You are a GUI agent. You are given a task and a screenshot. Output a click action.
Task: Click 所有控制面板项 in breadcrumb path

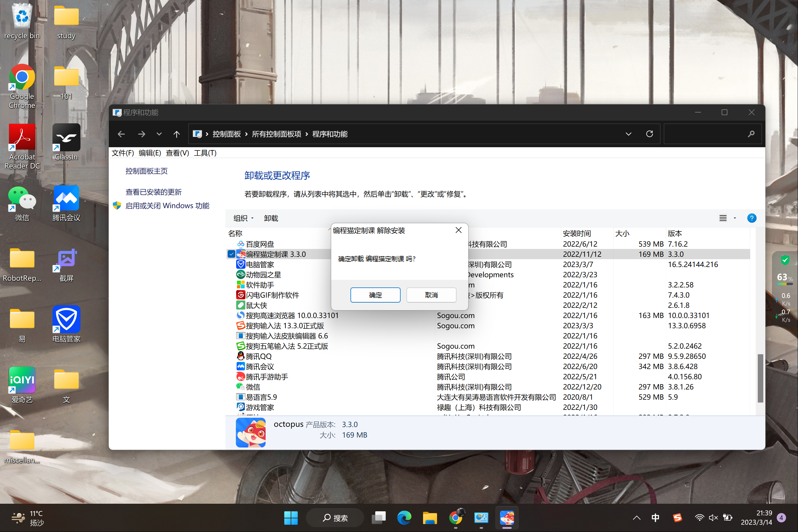click(276, 134)
